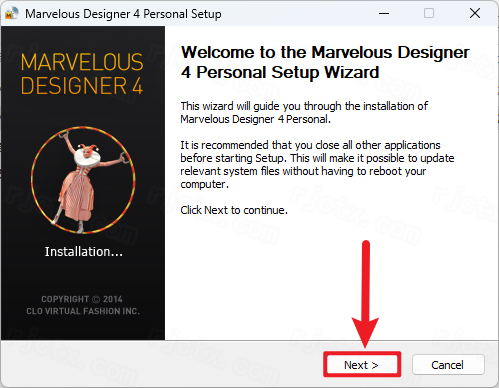Click the disabled maximize button in the title bar
The image size is (499, 388).
point(429,13)
